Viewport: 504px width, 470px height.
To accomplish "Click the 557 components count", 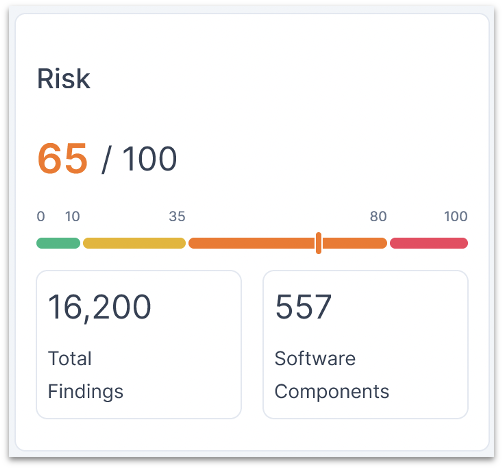I will pos(303,306).
